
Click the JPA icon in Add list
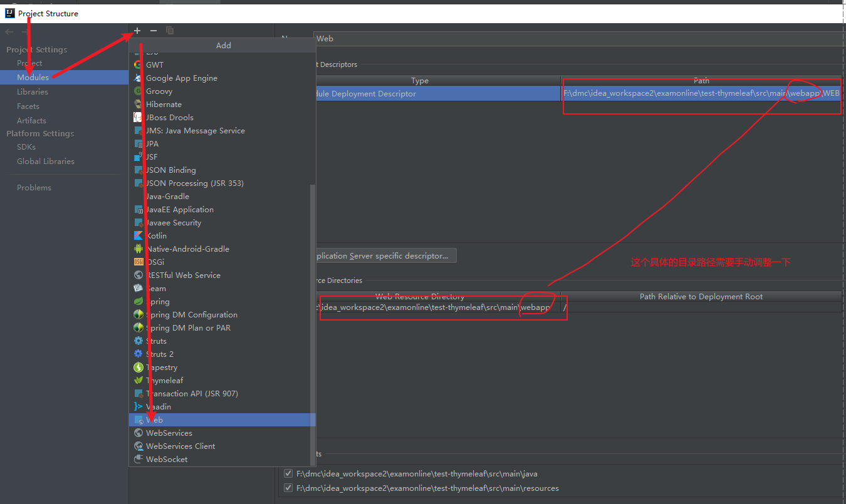click(x=138, y=143)
